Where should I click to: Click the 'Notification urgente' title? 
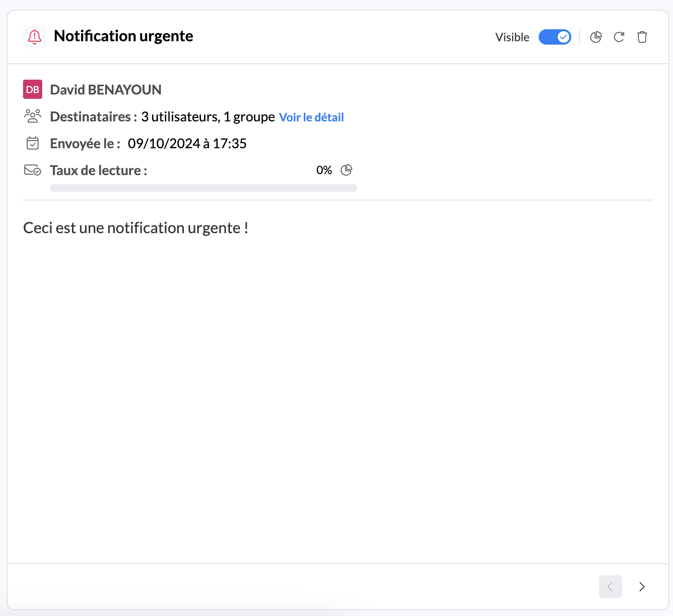(123, 36)
